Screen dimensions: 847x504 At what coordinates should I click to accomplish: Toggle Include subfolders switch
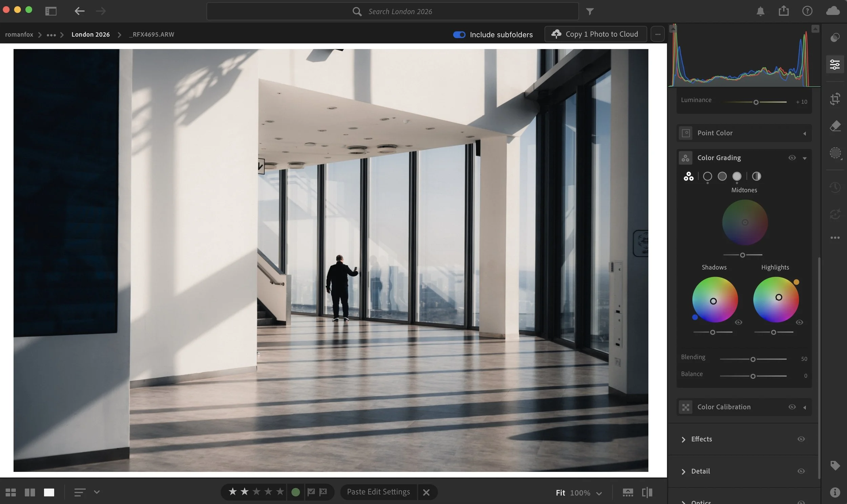pyautogui.click(x=459, y=35)
